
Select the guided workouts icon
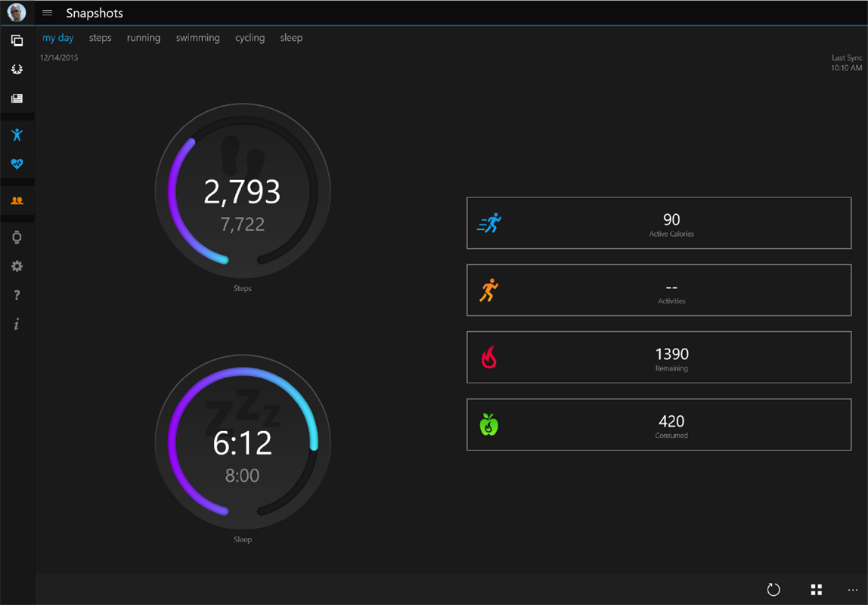pos(17,69)
